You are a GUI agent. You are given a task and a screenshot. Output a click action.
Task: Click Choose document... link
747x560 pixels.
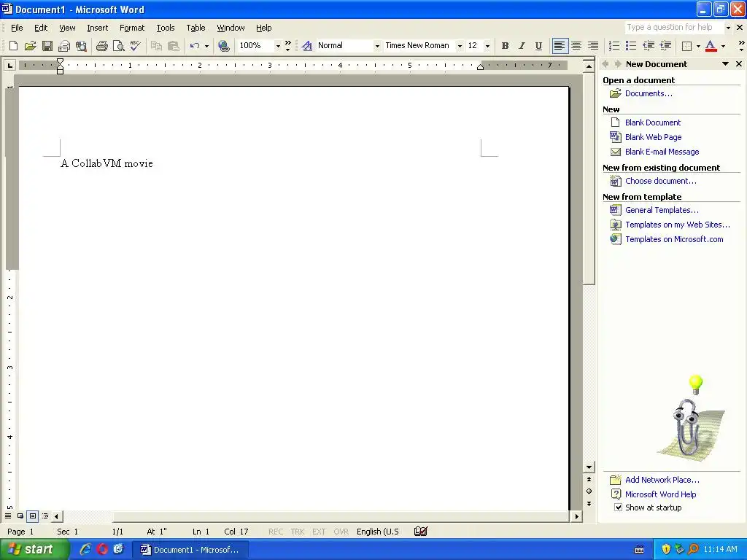pyautogui.click(x=660, y=181)
